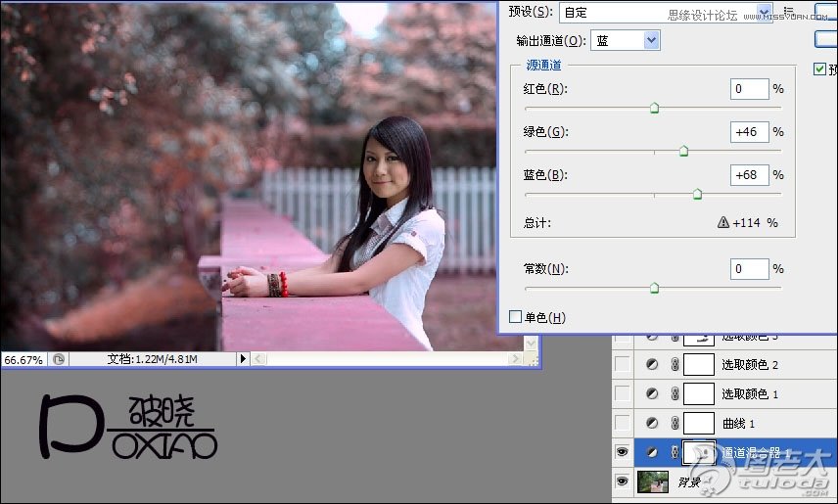Screen dimensions: 838x504
Task: Click the mask link icon of 曲线 1 layer
Action: (675, 423)
